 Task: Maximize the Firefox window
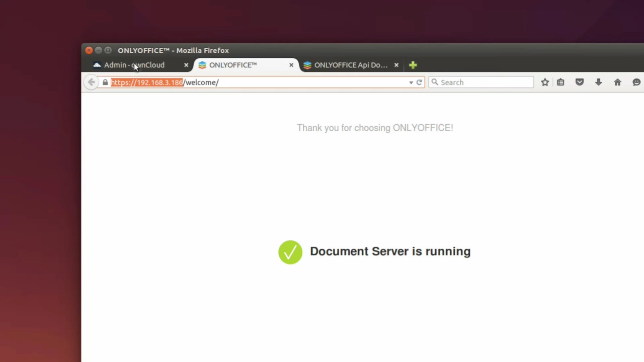(108, 50)
